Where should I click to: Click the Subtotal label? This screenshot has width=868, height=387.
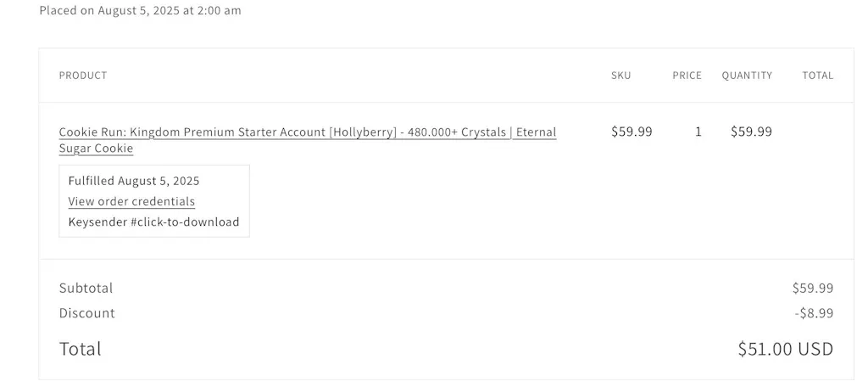[x=86, y=288]
